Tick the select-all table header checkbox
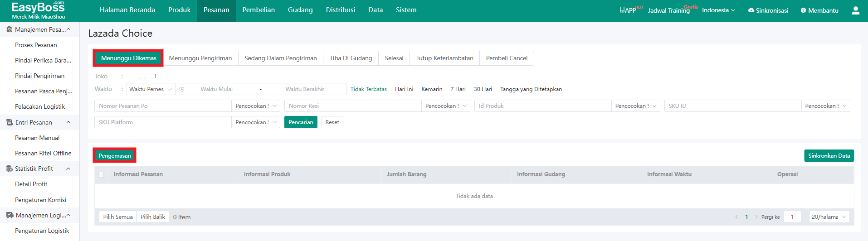Viewport: 868px width, 241px height. 101,174
